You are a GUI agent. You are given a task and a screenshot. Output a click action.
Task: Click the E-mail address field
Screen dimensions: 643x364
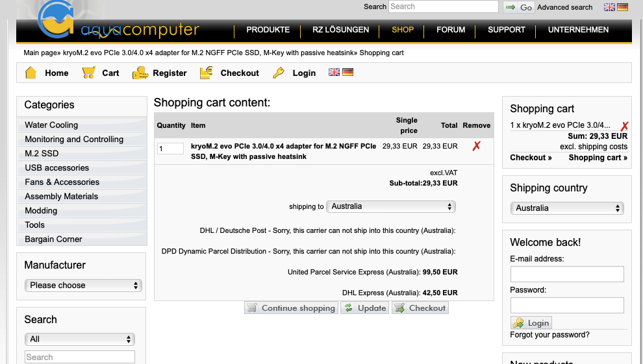coord(567,274)
